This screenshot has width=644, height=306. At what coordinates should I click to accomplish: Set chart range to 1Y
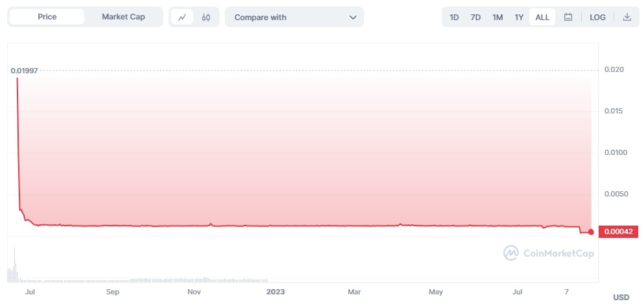coord(519,18)
